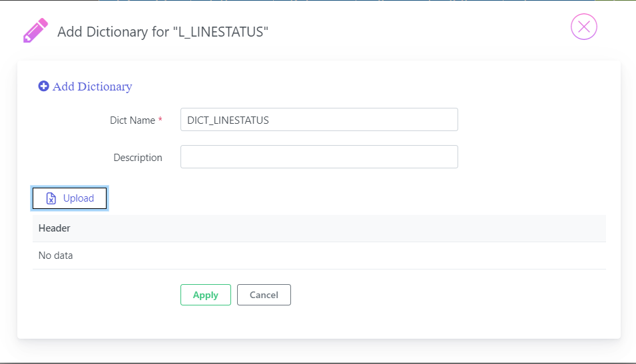Click the pink pencil edit icon
The width and height of the screenshot is (636, 364).
(x=36, y=31)
